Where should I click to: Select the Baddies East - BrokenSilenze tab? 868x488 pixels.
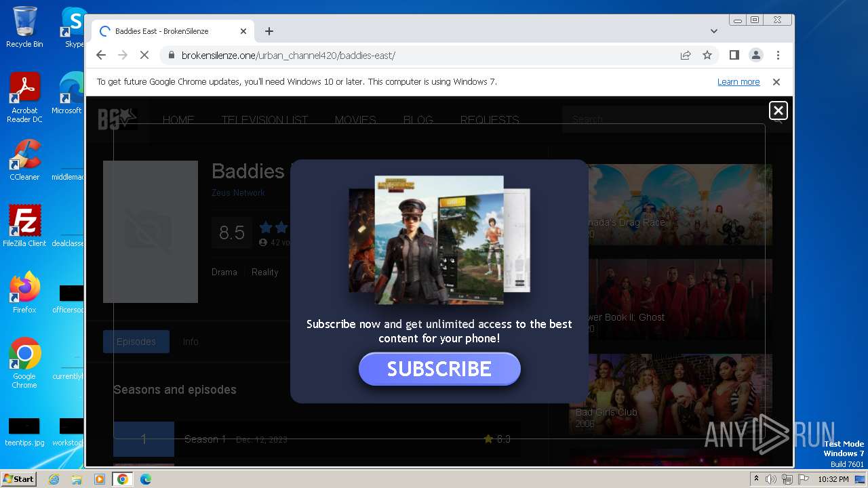tap(173, 31)
